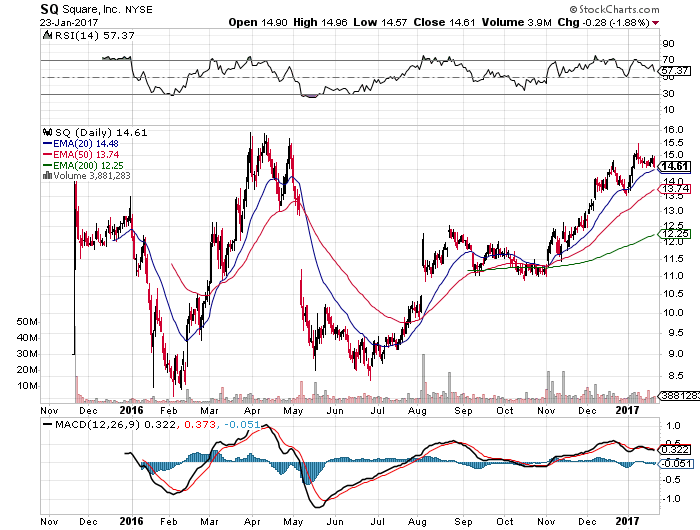Click the Nov label at MACD axis left end

49,522
